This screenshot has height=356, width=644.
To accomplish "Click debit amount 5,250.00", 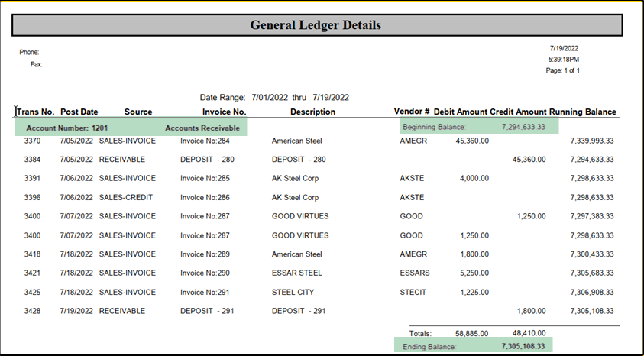I will click(474, 273).
